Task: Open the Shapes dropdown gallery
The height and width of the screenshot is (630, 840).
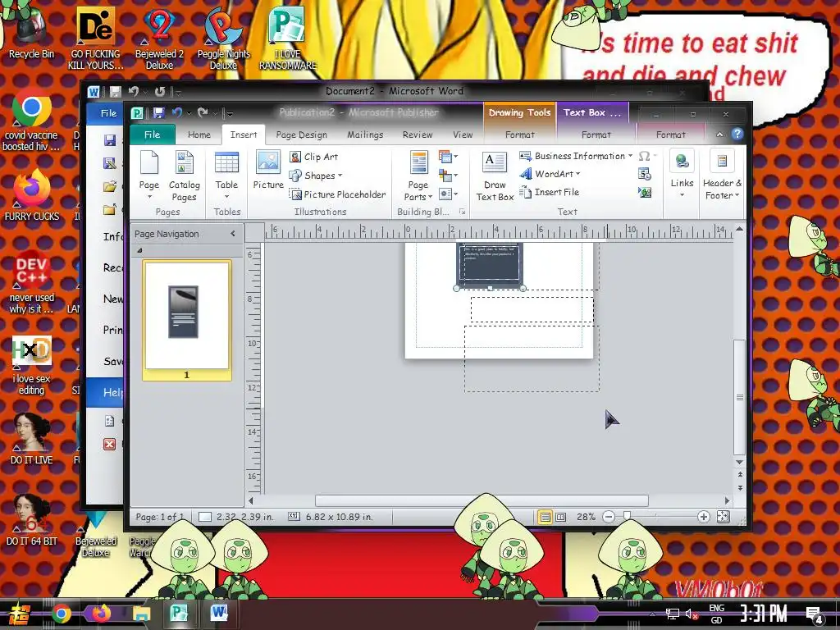Action: (316, 176)
